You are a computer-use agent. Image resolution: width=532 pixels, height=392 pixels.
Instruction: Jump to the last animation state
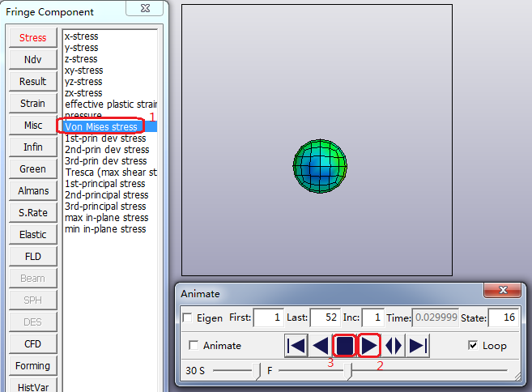(418, 346)
